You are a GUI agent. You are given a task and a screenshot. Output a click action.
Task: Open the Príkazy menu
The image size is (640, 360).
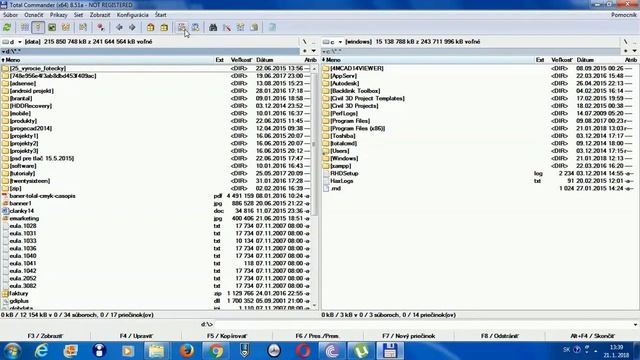(59, 15)
